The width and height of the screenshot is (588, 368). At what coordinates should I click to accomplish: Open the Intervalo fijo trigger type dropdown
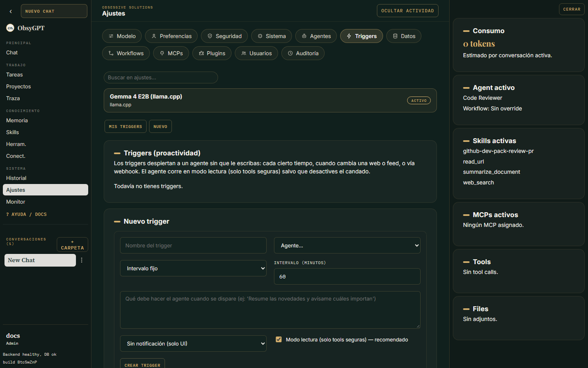click(193, 268)
